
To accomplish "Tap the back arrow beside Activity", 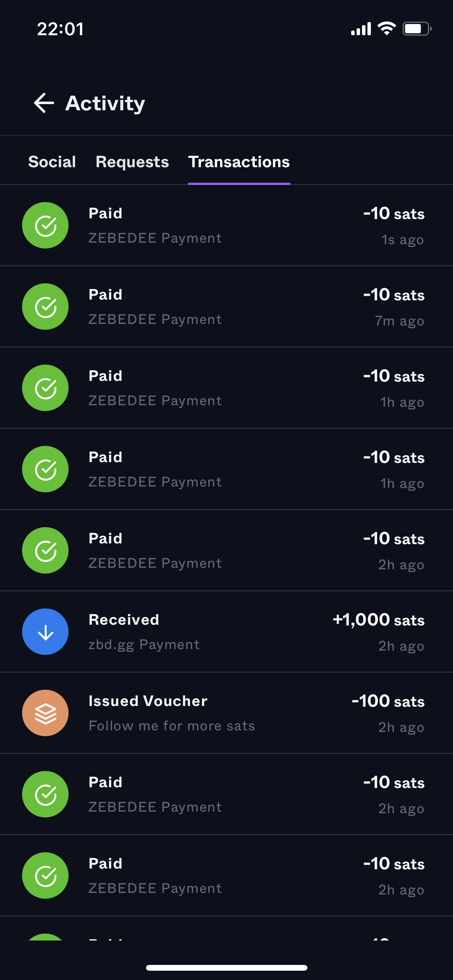I will click(44, 103).
